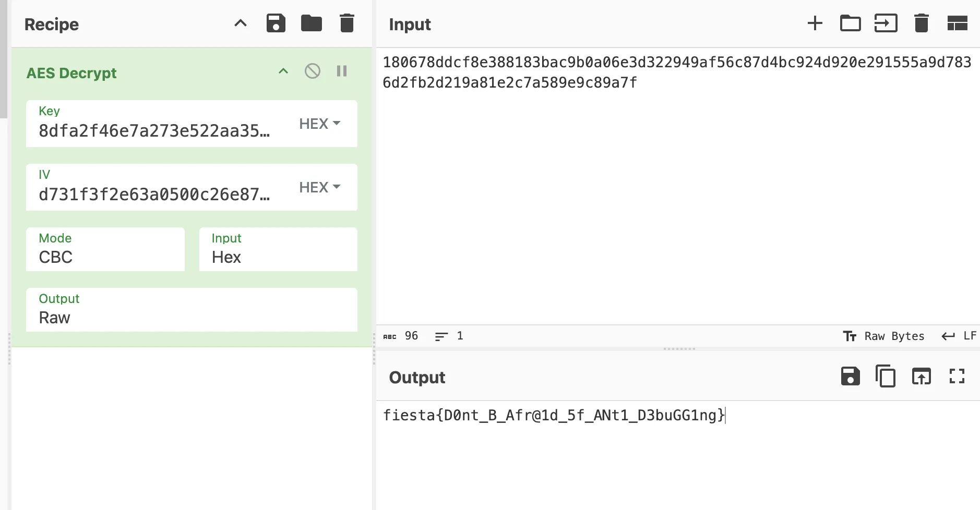Copy raw output to clipboard

[886, 376]
